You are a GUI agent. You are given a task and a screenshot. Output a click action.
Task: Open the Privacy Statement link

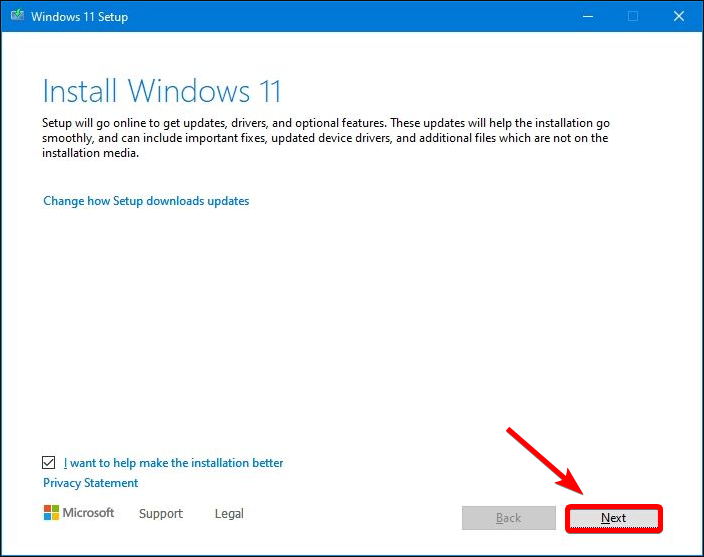click(x=90, y=483)
